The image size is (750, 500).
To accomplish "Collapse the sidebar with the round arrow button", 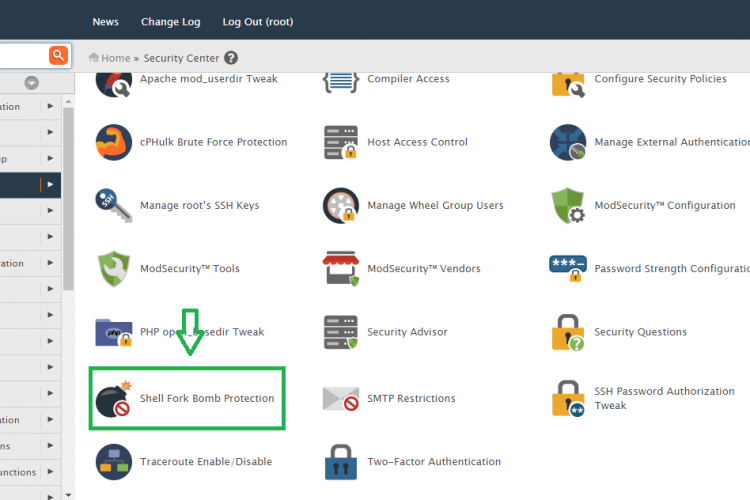I will point(32,83).
